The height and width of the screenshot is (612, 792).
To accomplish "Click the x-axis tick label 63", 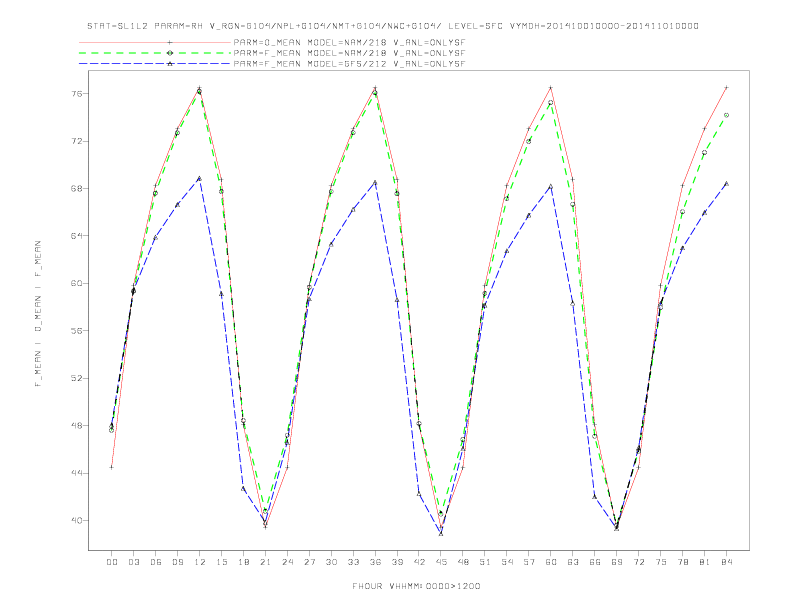I will (573, 562).
